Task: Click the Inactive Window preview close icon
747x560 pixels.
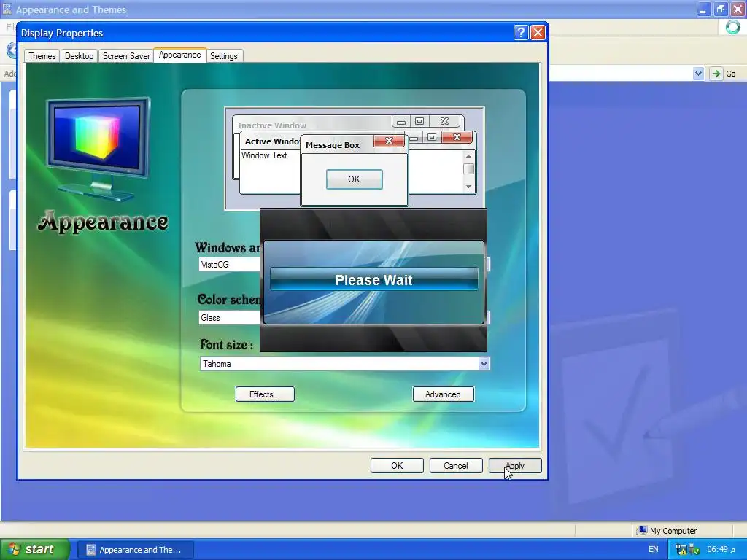Action: coord(444,122)
